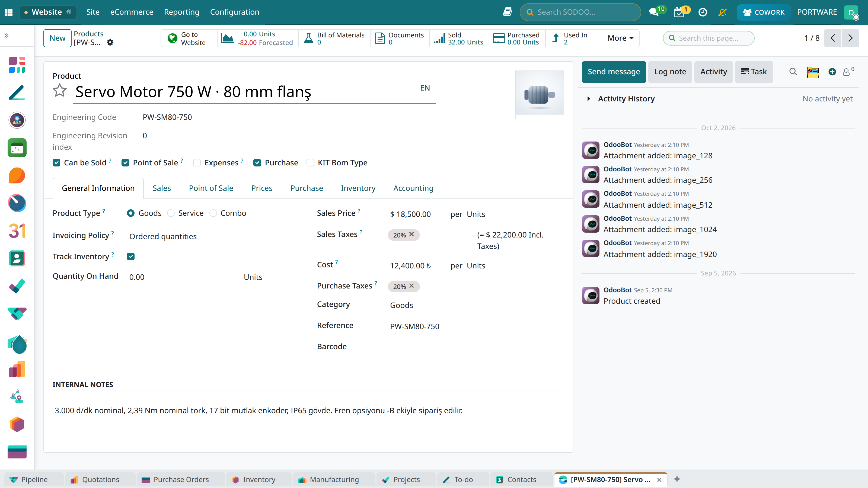Click the servo motor product image thumbnail
Screen dimensions: 868x488
pyautogui.click(x=540, y=94)
